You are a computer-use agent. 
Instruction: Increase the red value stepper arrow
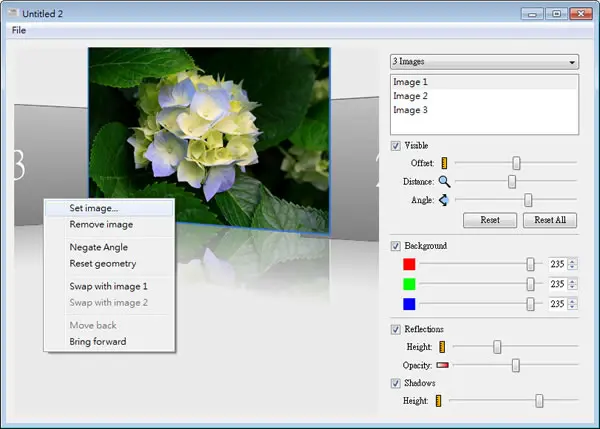tap(572, 261)
